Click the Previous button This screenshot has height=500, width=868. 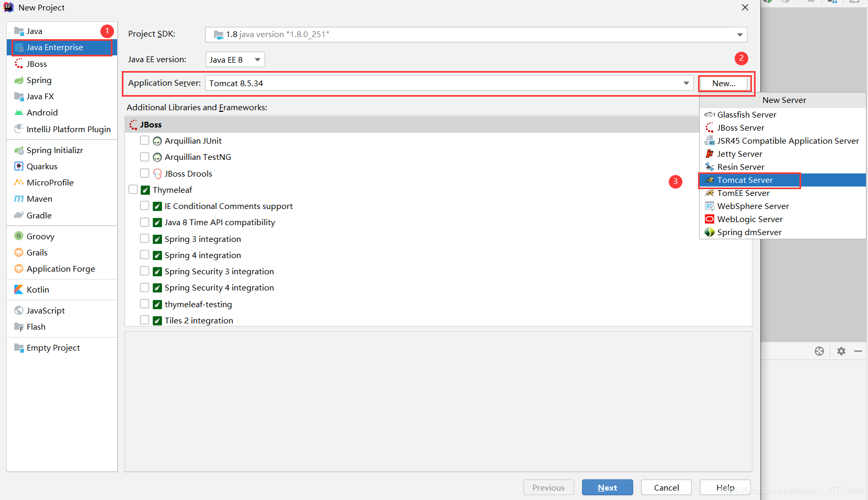[x=549, y=487]
